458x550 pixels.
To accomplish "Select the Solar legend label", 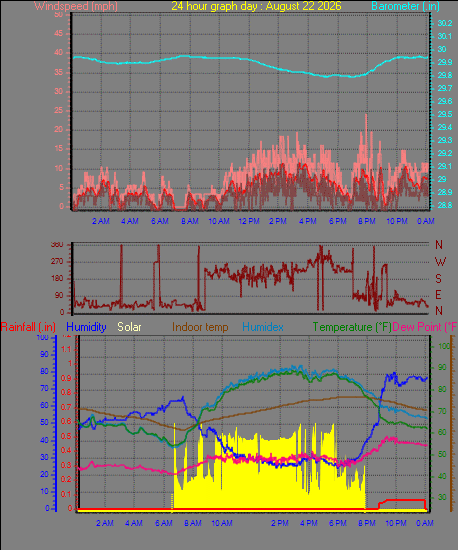I will 129,327.
